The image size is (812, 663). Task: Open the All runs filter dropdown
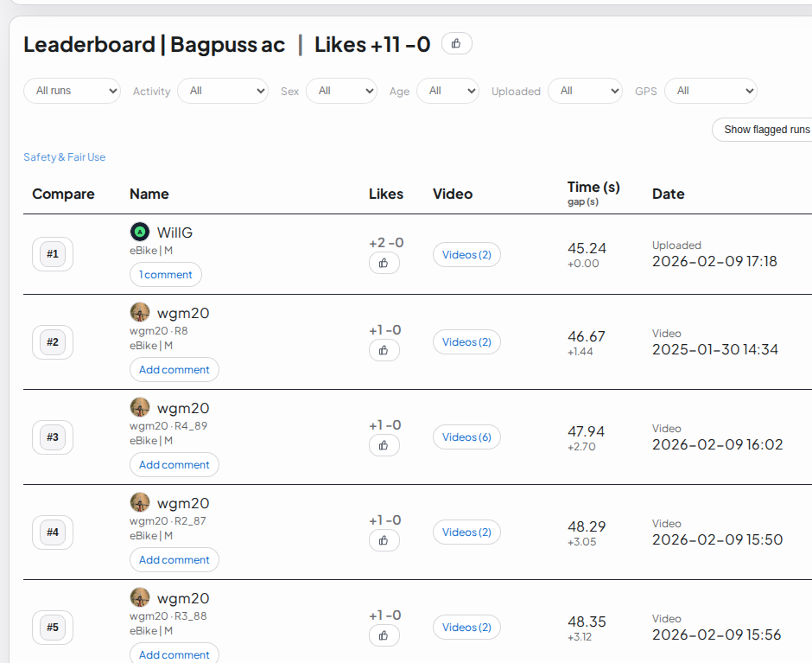coord(72,90)
